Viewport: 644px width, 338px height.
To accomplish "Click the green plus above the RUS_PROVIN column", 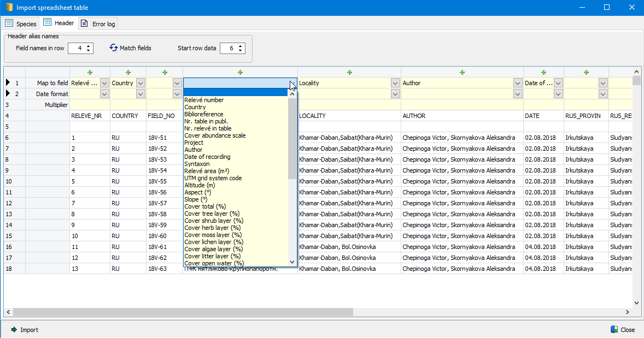I will point(586,72).
